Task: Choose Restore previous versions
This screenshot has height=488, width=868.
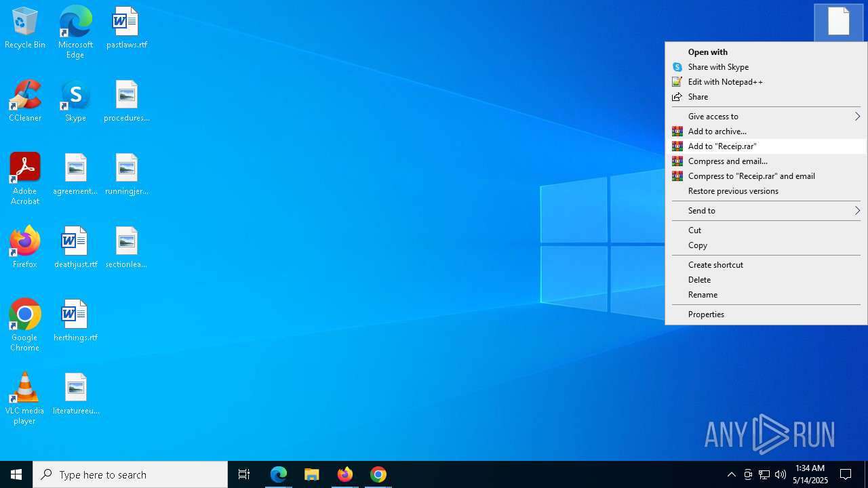Action: (766, 191)
